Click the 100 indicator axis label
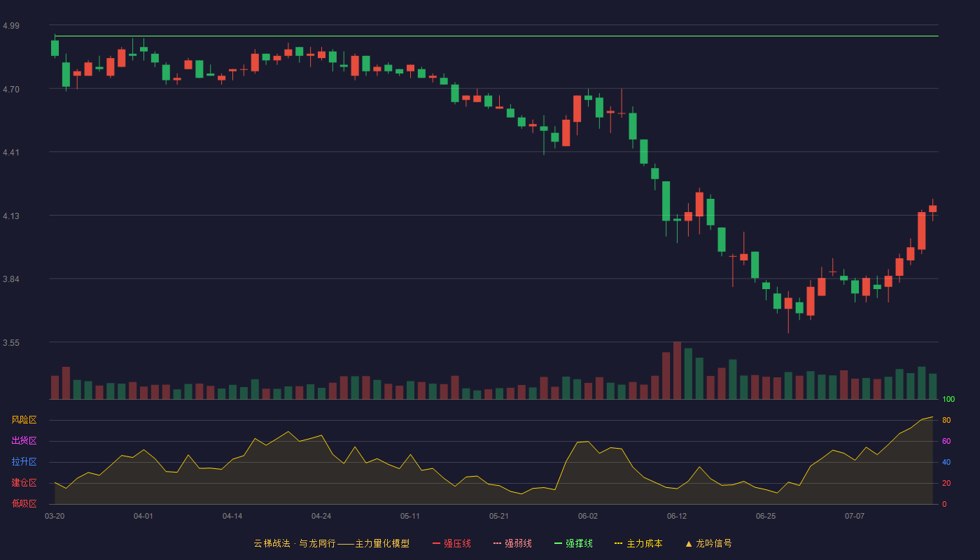The height and width of the screenshot is (560, 980). coord(948,400)
